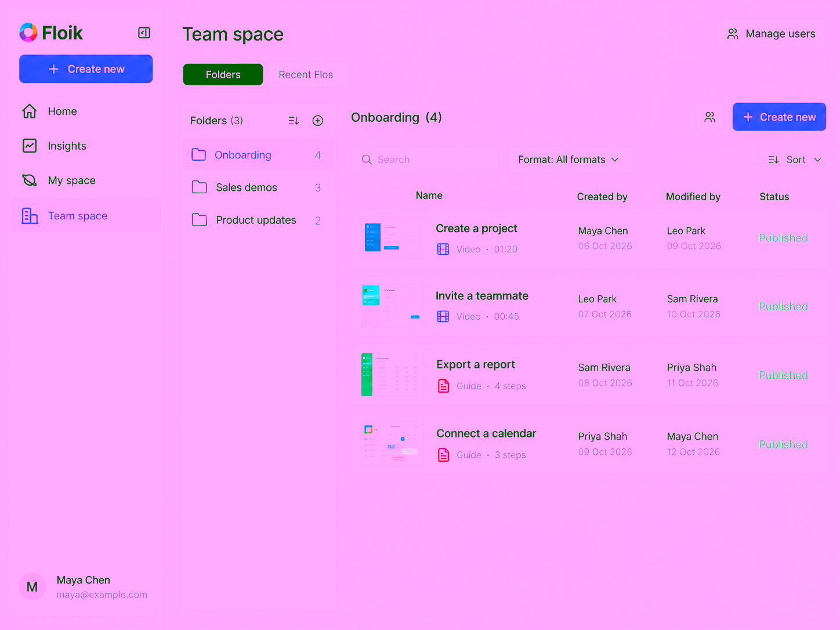Screen dimensions: 840x630
Task: Click the Home house icon
Action: pos(30,111)
